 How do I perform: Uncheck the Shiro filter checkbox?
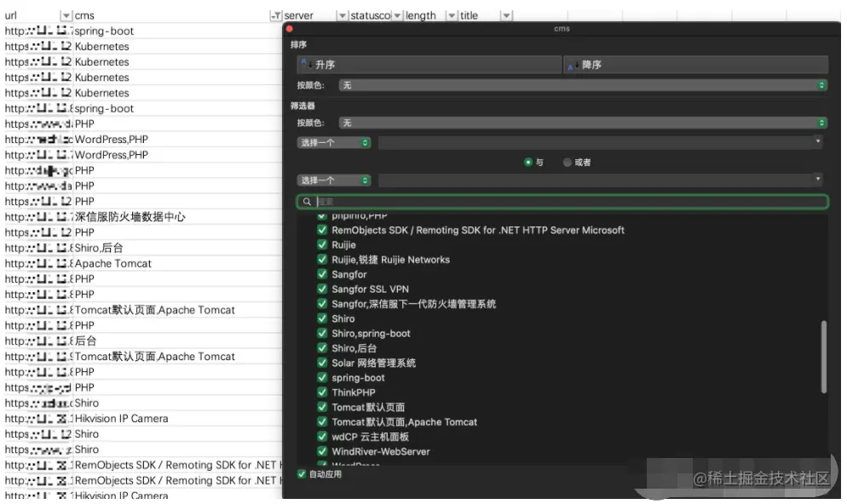322,318
